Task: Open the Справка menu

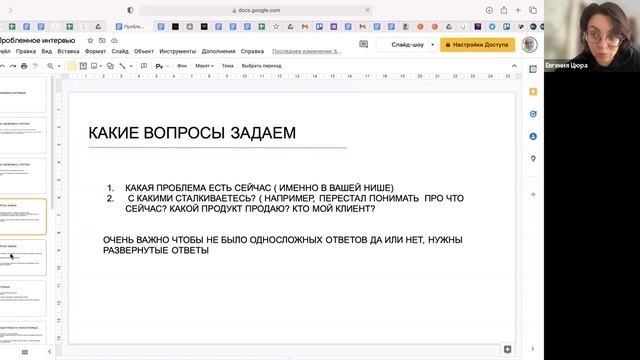Action: point(252,51)
